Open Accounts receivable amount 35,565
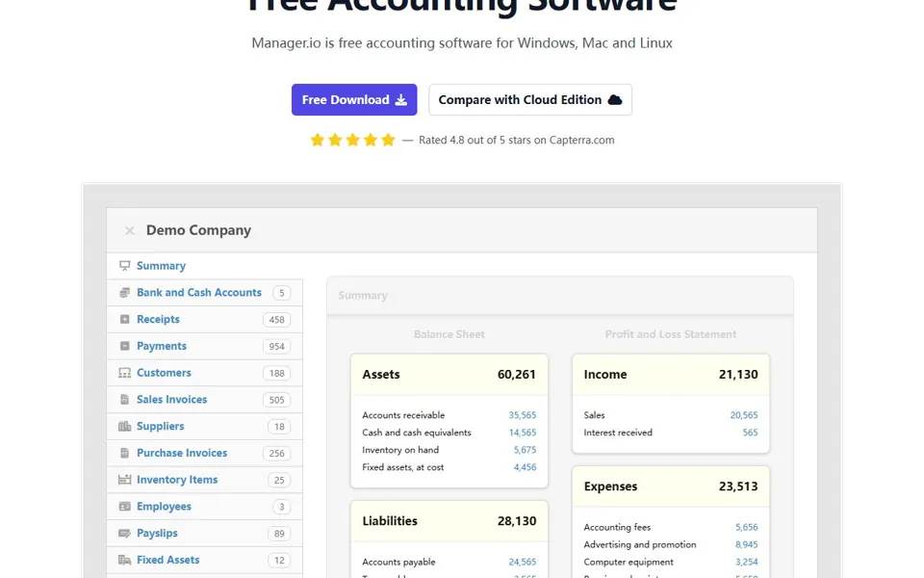 523,415
